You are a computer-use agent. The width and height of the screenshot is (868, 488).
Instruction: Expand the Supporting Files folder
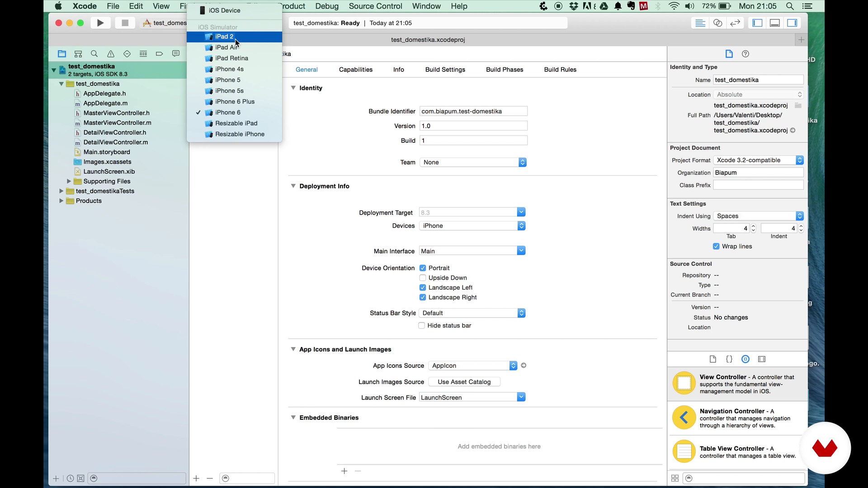tap(69, 181)
